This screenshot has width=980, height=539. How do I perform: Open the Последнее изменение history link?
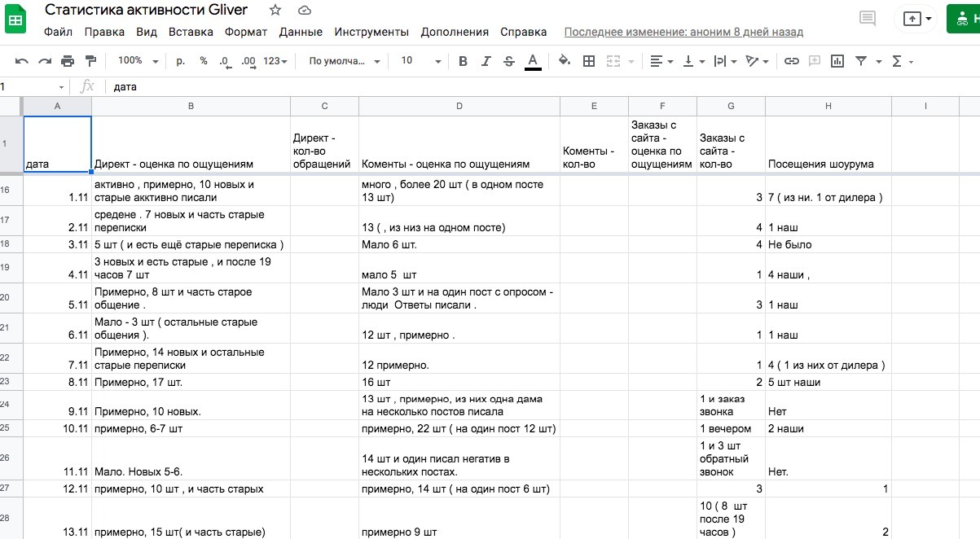click(683, 32)
